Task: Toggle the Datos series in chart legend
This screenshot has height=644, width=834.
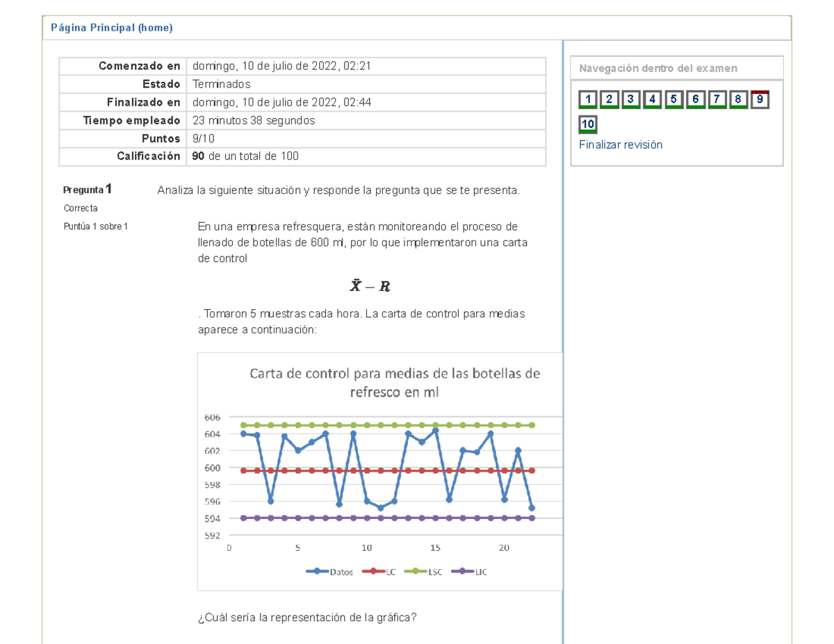Action: [332, 572]
